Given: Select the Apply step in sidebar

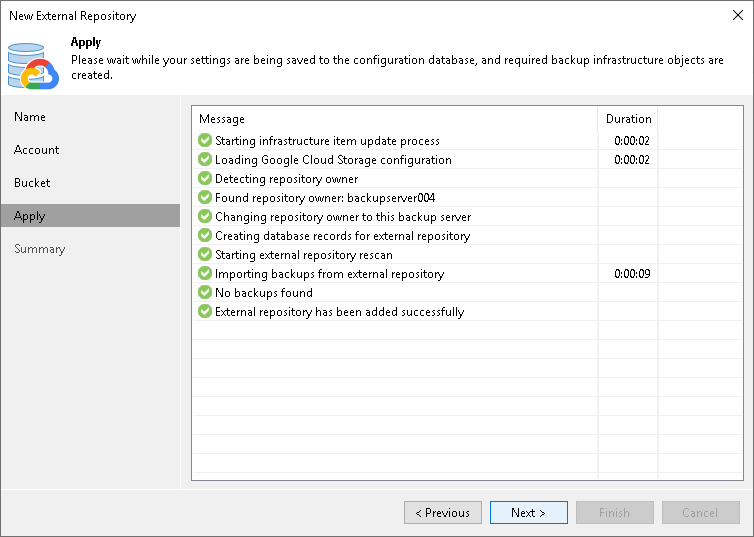Looking at the screenshot, I should pos(90,215).
